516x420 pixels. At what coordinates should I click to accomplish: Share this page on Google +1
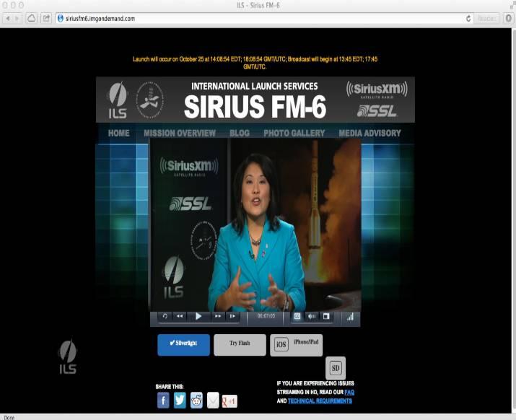coord(229,401)
